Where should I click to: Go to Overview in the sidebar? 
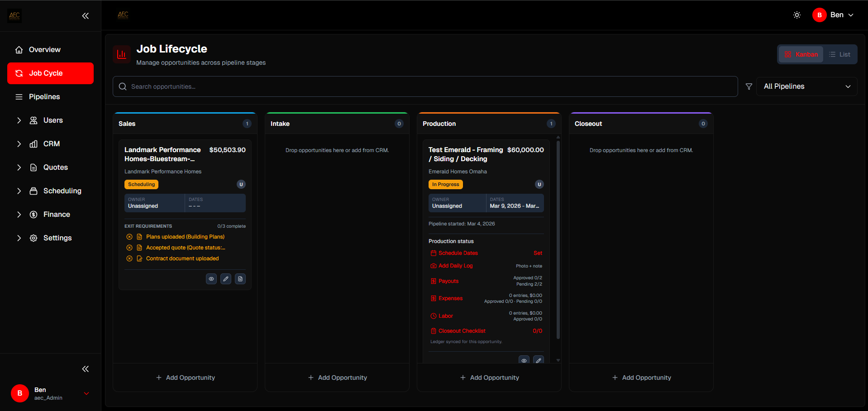point(51,50)
